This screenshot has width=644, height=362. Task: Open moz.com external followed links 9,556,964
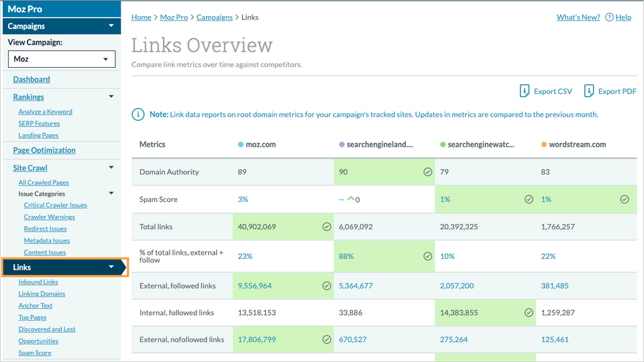[255, 286]
